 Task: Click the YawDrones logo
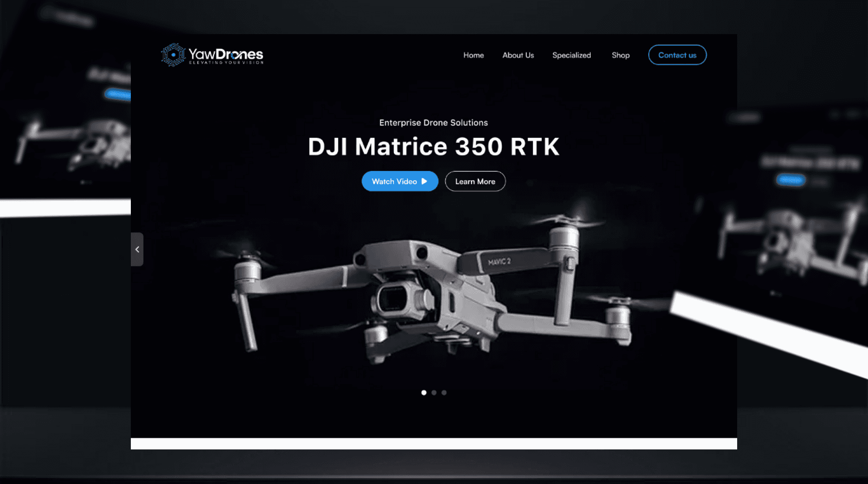pyautogui.click(x=212, y=55)
